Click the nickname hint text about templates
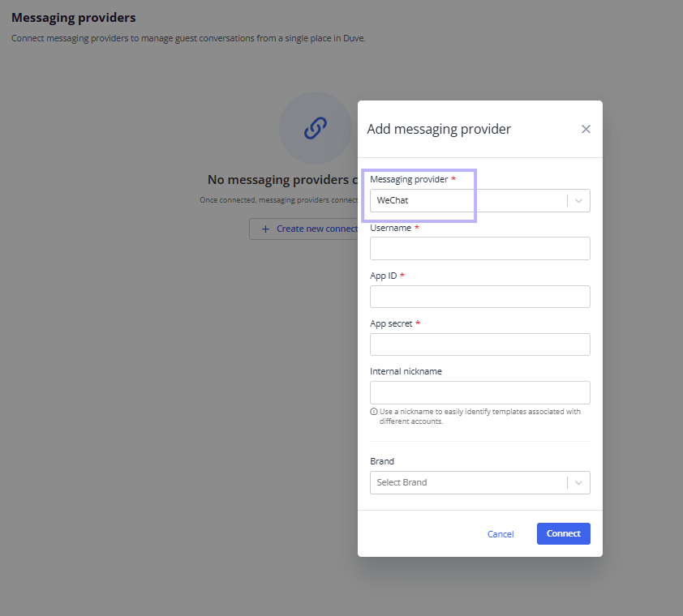This screenshot has width=683, height=616. coord(479,416)
